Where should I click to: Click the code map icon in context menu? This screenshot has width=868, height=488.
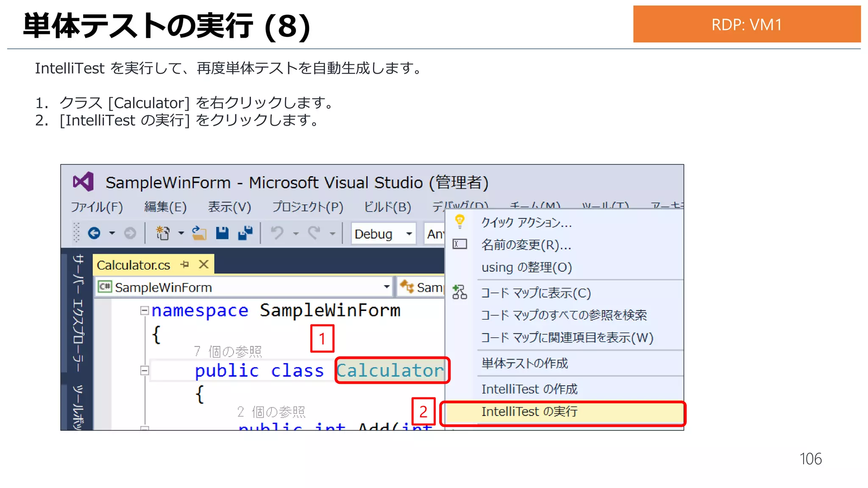tap(459, 292)
